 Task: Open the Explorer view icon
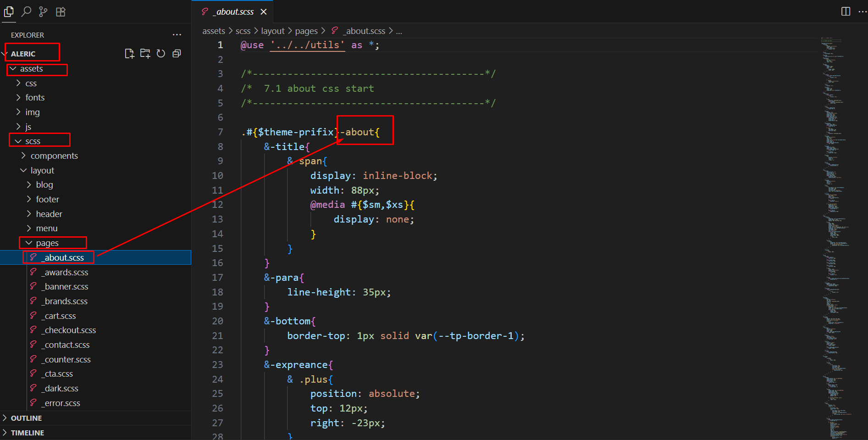pos(9,11)
